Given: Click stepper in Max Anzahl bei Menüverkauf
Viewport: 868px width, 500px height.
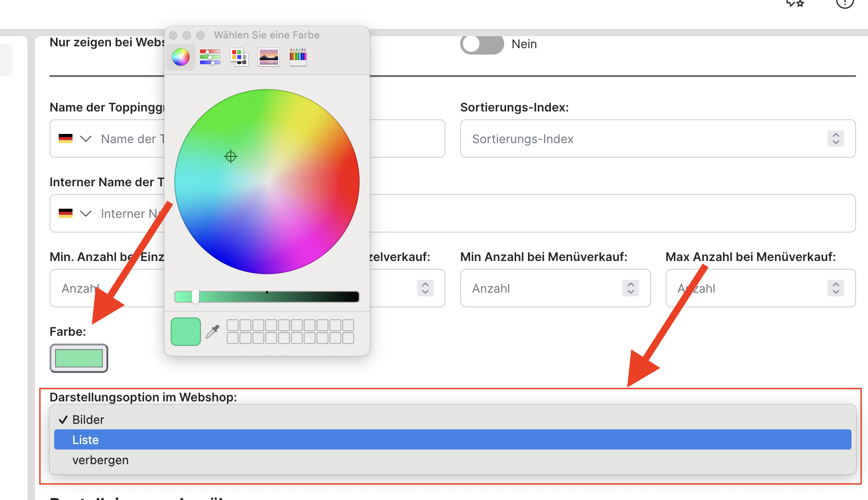Looking at the screenshot, I should point(835,288).
